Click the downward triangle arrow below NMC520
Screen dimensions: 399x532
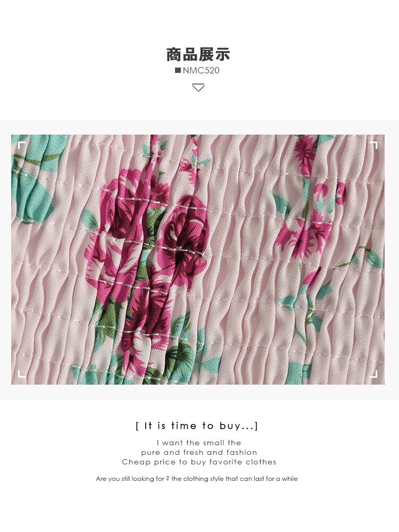[198, 88]
